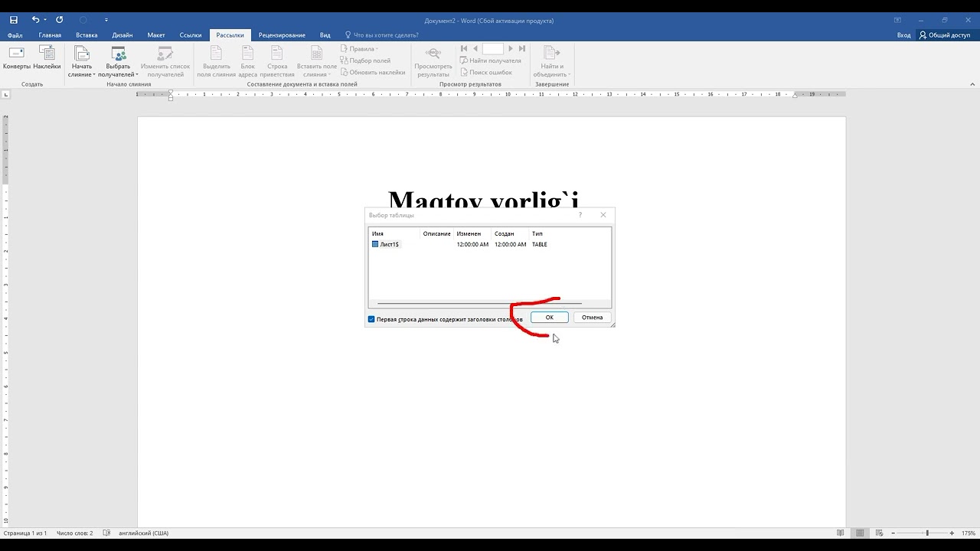Open the Undo history dropdown arrow
Viewport: 980px width, 551px height.
pos(45,20)
